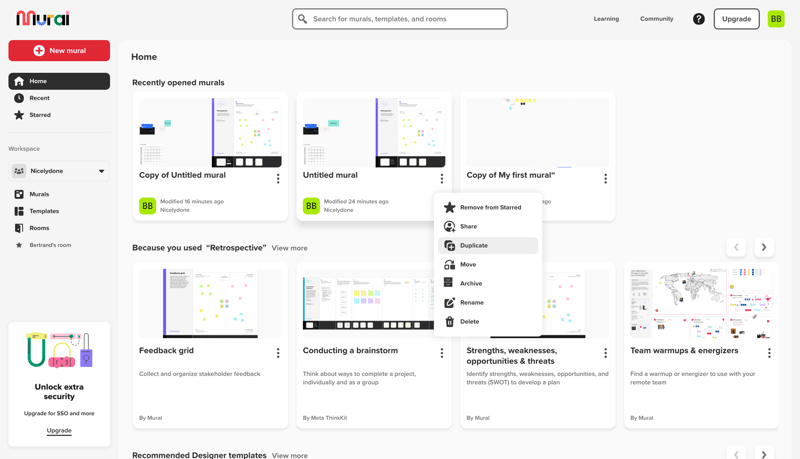Go to Templates in sidebar
Viewport: 800px width, 459px height.
tap(44, 211)
